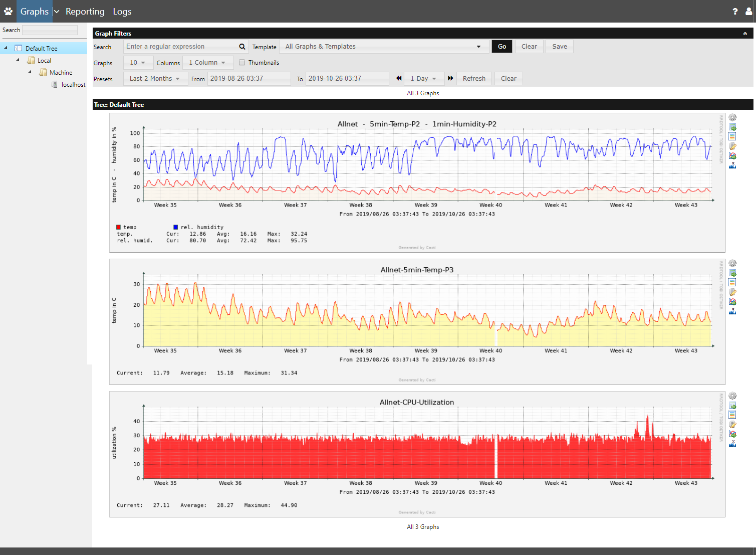Kill spikes icon for 5min-Temp-P2 graph
The image size is (756, 555).
732,165
